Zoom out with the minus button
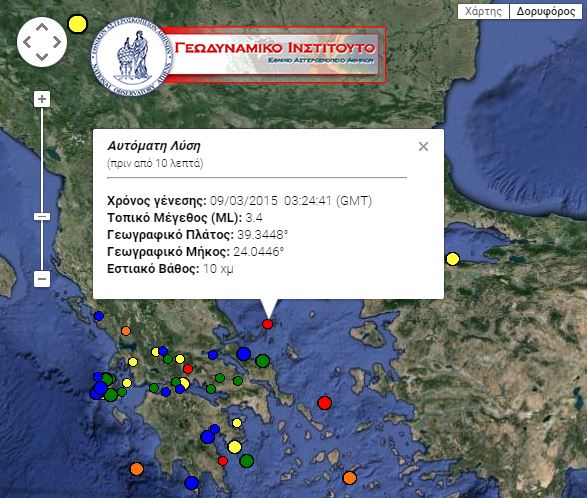The width and height of the screenshot is (587, 498). (42, 279)
